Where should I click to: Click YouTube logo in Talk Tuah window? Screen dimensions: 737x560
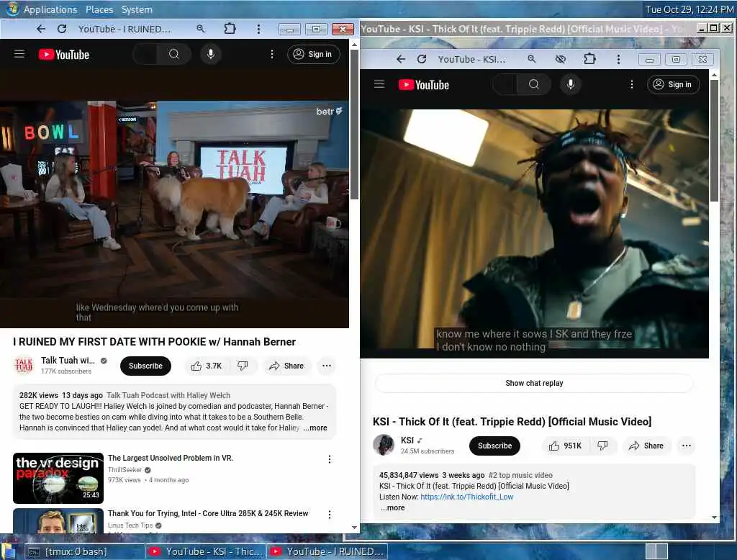click(64, 55)
